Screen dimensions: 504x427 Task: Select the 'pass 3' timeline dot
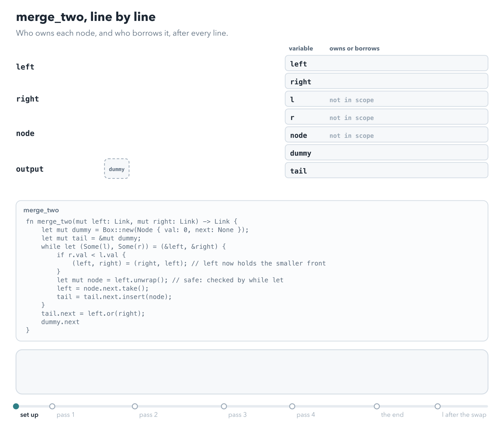(224, 406)
